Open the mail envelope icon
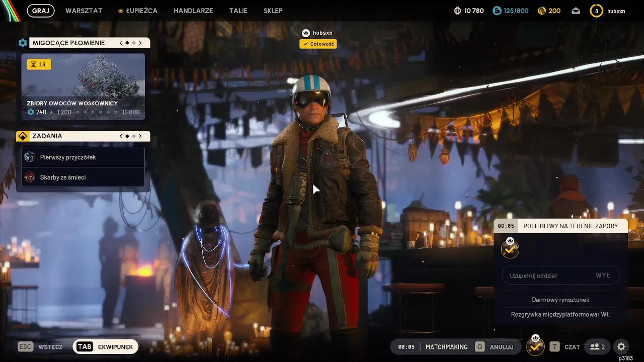 tap(576, 11)
